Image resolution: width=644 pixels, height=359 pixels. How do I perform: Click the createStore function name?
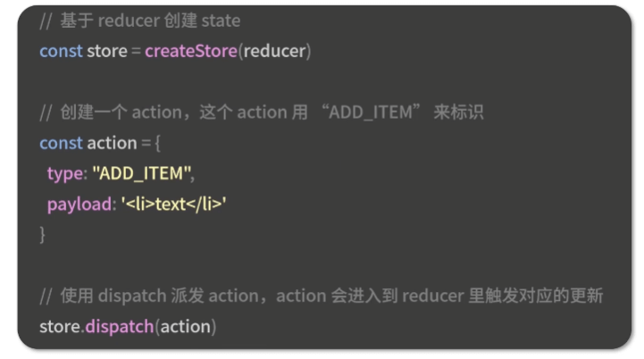point(191,51)
